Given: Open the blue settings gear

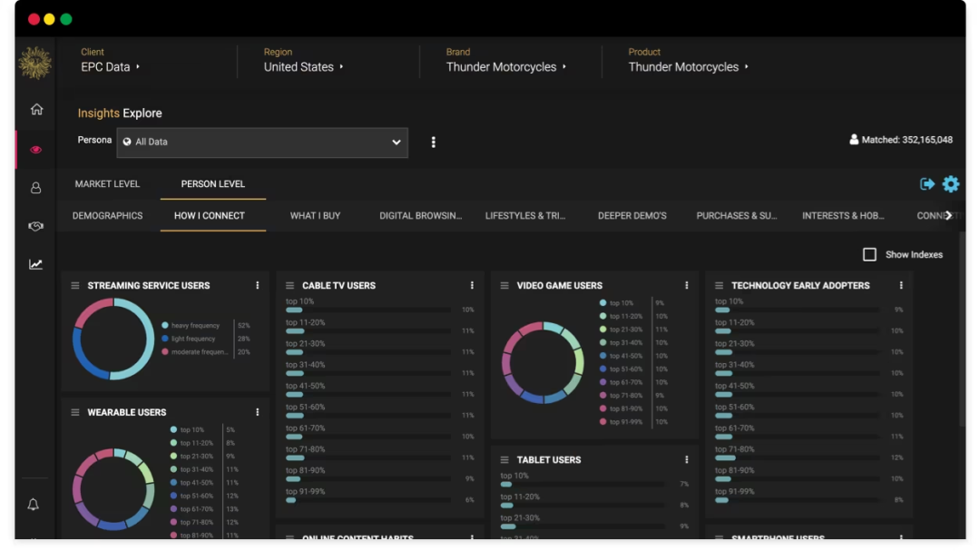Looking at the screenshot, I should coord(950,184).
